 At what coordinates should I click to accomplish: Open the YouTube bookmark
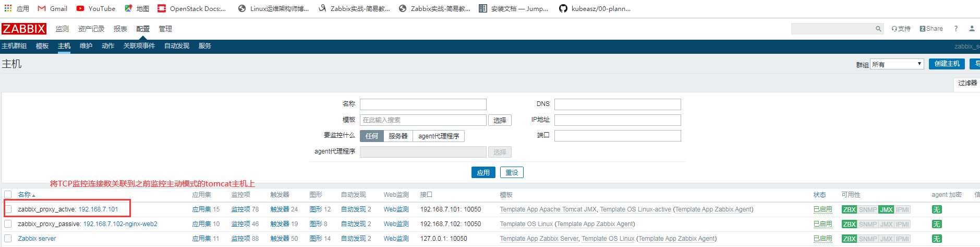(96, 8)
